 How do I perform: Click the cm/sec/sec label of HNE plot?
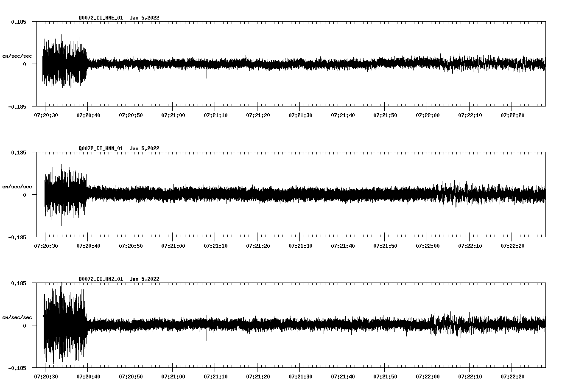tap(17, 56)
